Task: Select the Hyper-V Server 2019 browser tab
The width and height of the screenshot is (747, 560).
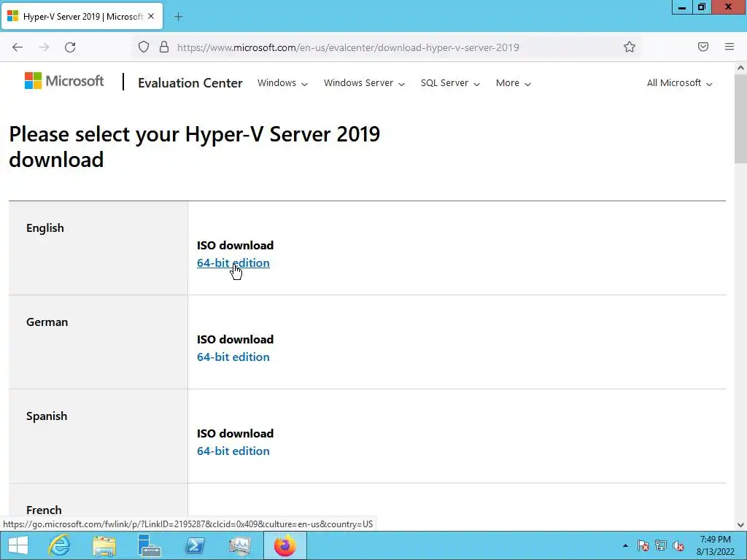Action: [82, 17]
